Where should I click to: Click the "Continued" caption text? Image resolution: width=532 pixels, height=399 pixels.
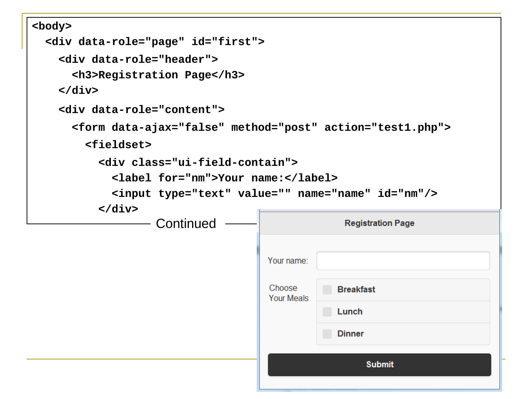click(x=186, y=224)
